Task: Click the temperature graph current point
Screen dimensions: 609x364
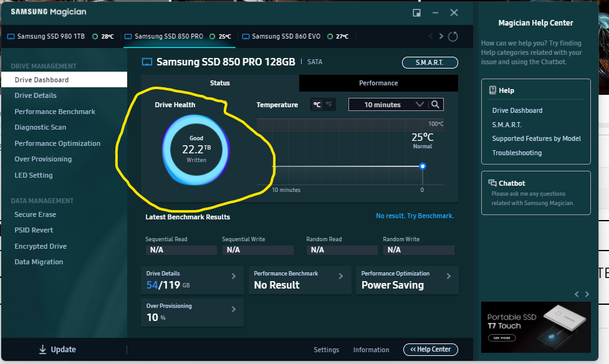Action: click(x=423, y=166)
